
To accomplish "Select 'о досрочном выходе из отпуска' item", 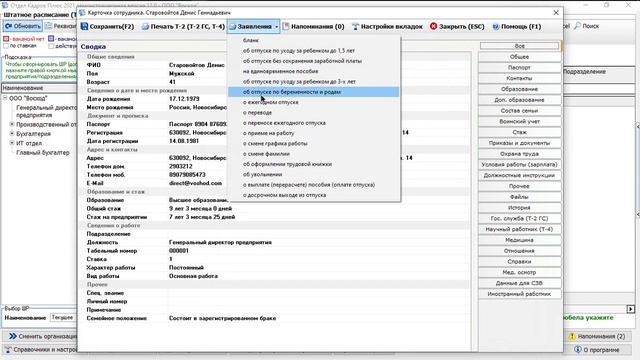I will (314, 195).
